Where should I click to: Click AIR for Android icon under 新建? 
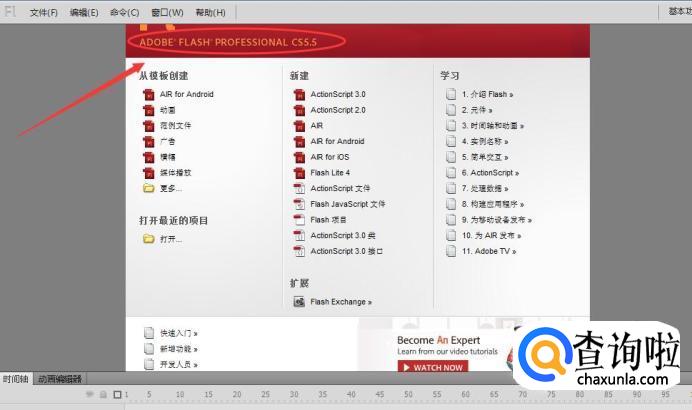pyautogui.click(x=299, y=142)
